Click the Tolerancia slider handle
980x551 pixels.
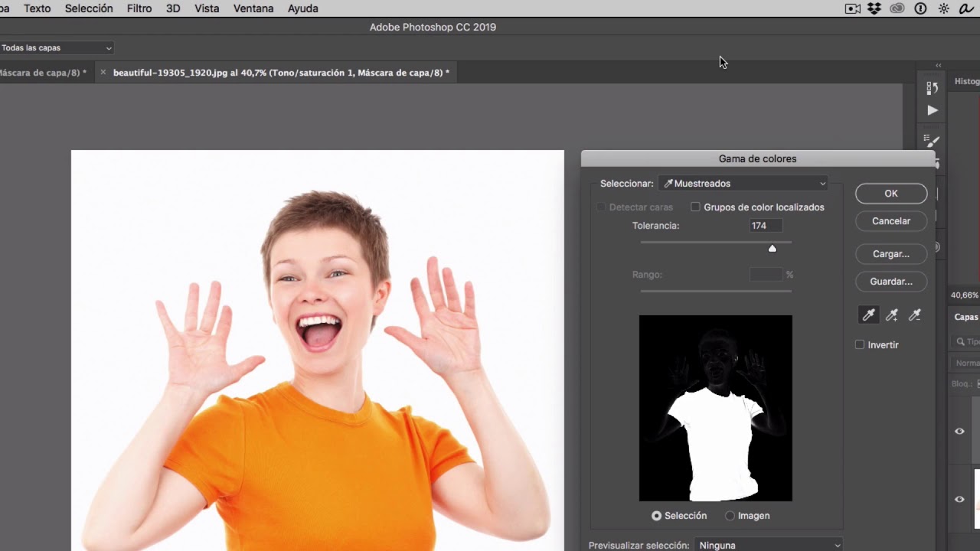point(773,248)
